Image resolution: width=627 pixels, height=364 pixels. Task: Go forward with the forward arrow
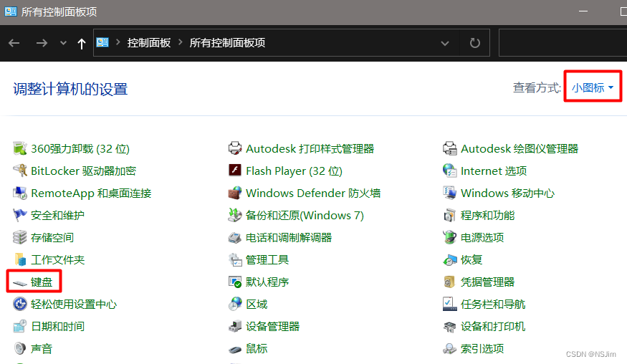point(42,43)
